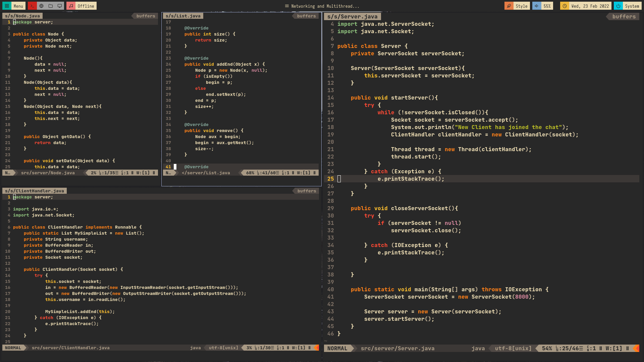The image size is (644, 362).
Task: Click line 25 'e.printStackTrace();' in Server.java
Action: coord(411,179)
